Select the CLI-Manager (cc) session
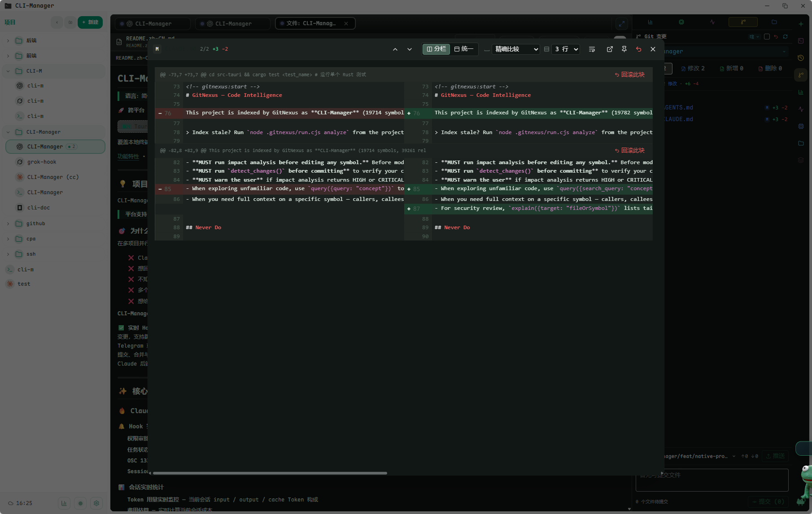812x514 pixels. [x=56, y=177]
